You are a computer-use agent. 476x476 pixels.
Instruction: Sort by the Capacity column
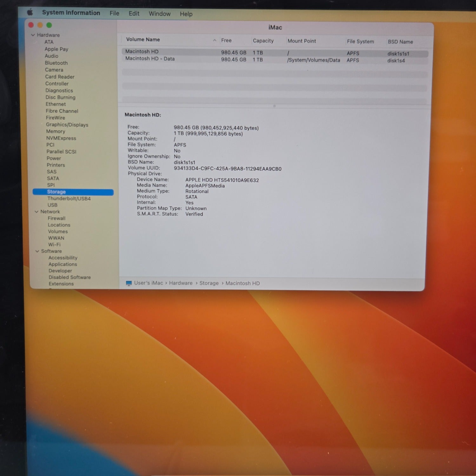(x=263, y=41)
